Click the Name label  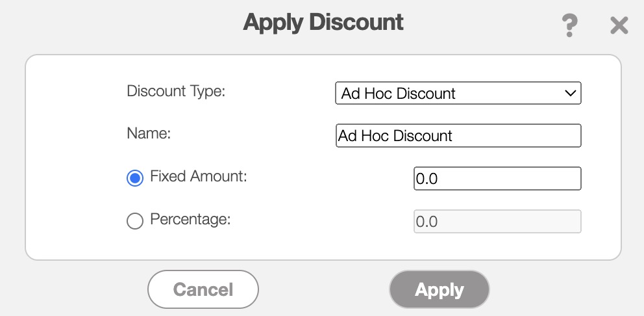[148, 134]
